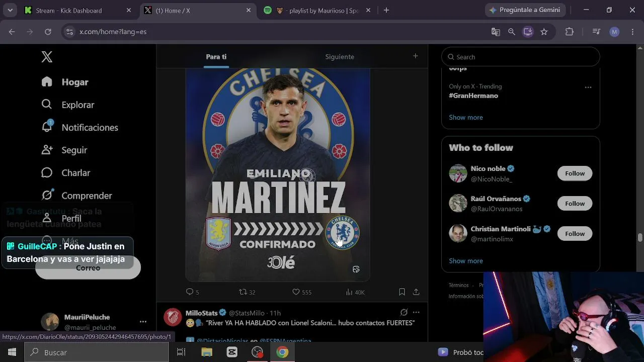644x362 pixels.
Task: Open the Términos footer link
Action: click(x=458, y=285)
